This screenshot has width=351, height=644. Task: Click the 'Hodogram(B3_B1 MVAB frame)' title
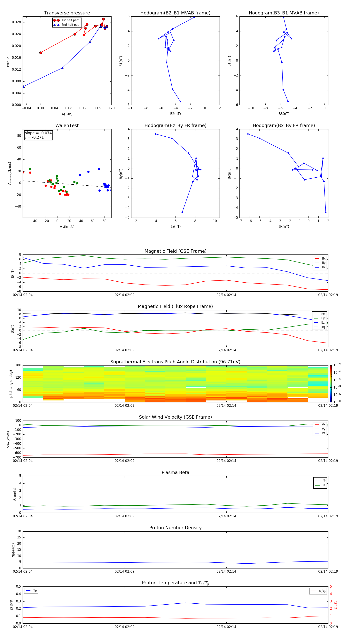click(284, 13)
